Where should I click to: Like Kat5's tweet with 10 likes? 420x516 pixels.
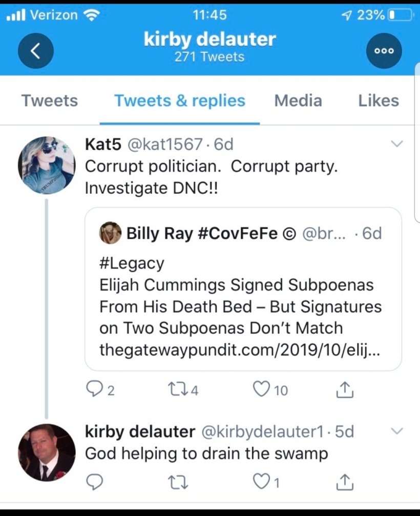tap(261, 391)
